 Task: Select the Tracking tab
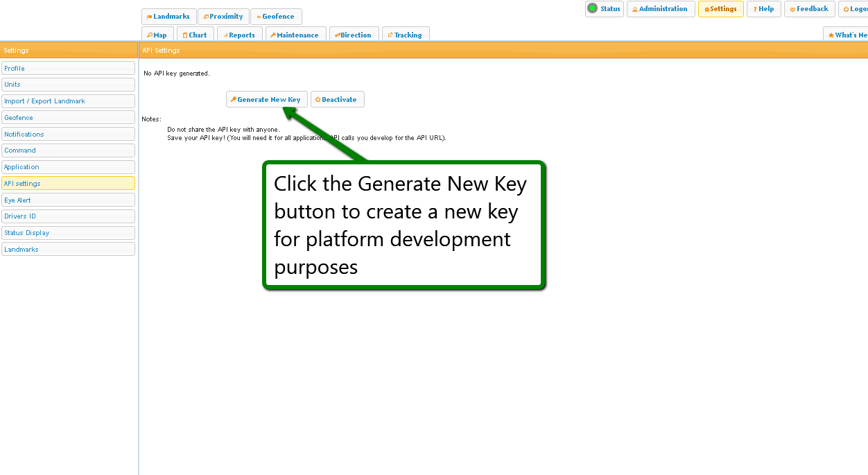pos(405,35)
